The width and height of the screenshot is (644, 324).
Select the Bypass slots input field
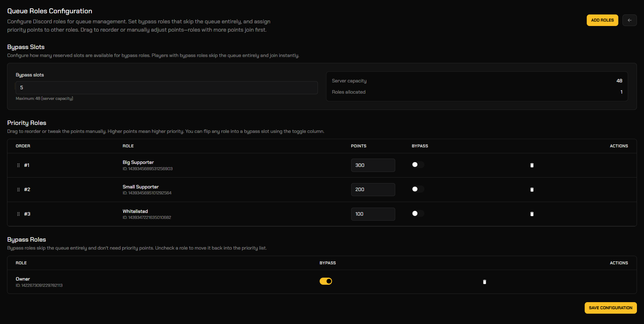click(166, 87)
